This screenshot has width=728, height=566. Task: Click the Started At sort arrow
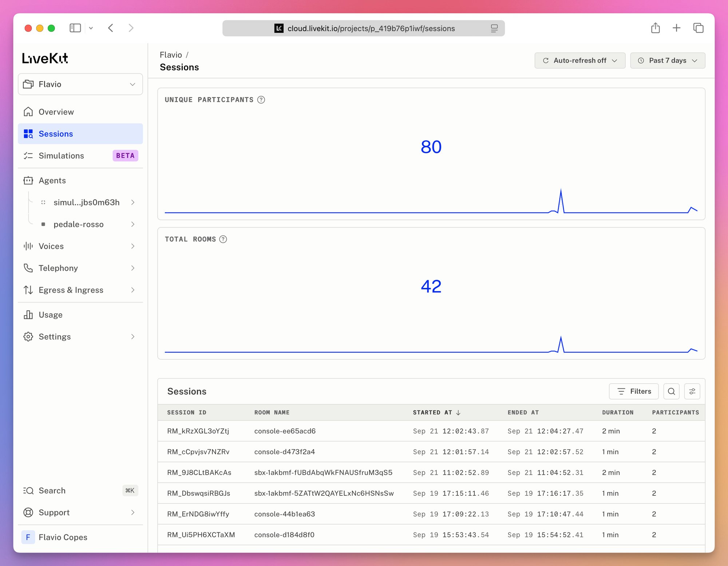[x=458, y=412]
